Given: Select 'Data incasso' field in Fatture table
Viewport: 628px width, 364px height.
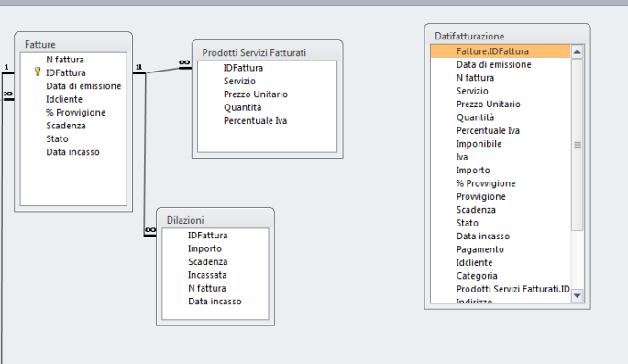Looking at the screenshot, I should (72, 152).
